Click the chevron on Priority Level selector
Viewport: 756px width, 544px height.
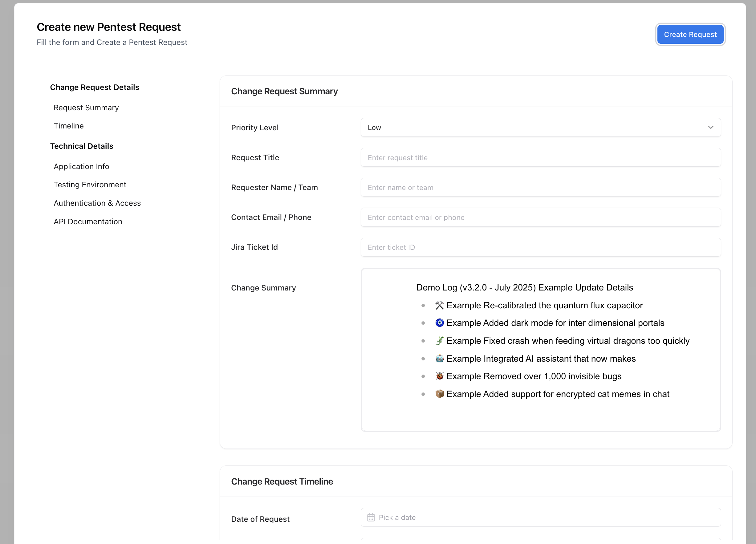click(710, 127)
